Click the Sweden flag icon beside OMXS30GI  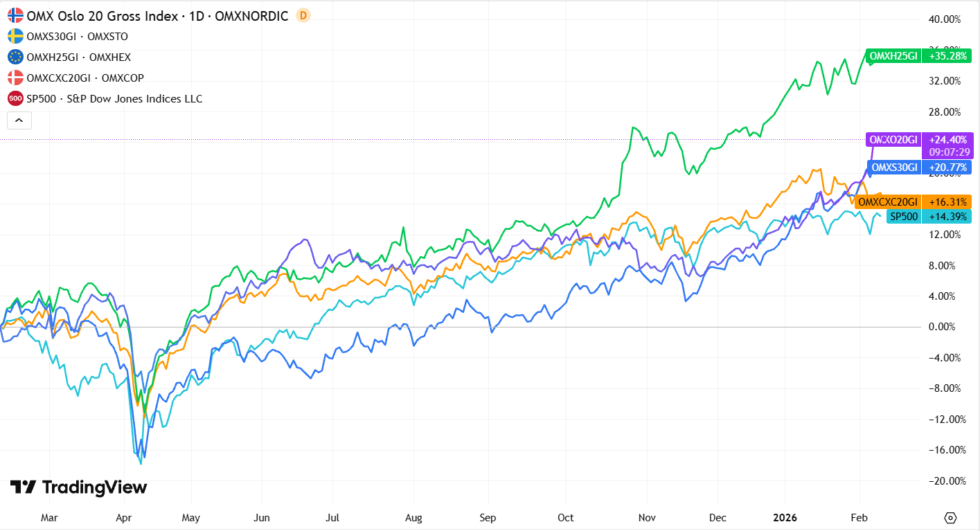click(x=15, y=36)
